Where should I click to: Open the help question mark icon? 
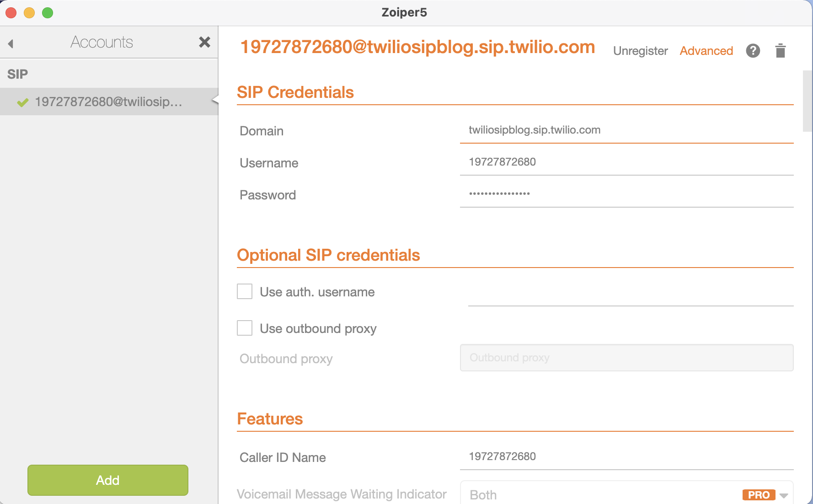point(753,50)
